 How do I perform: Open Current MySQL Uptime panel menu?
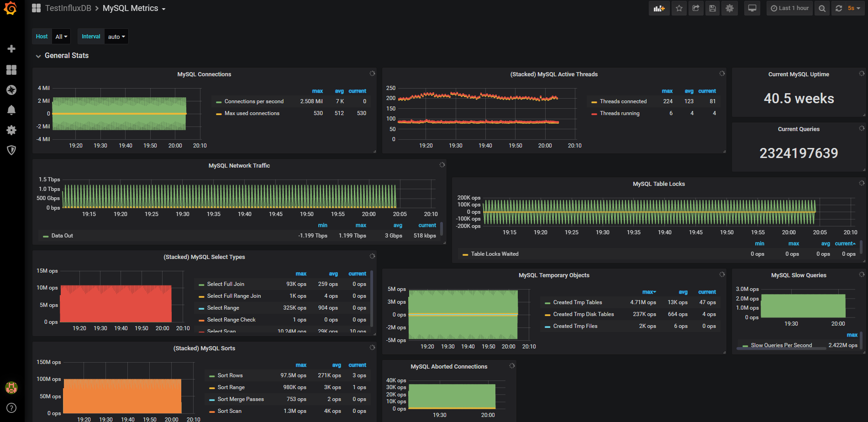(x=799, y=74)
